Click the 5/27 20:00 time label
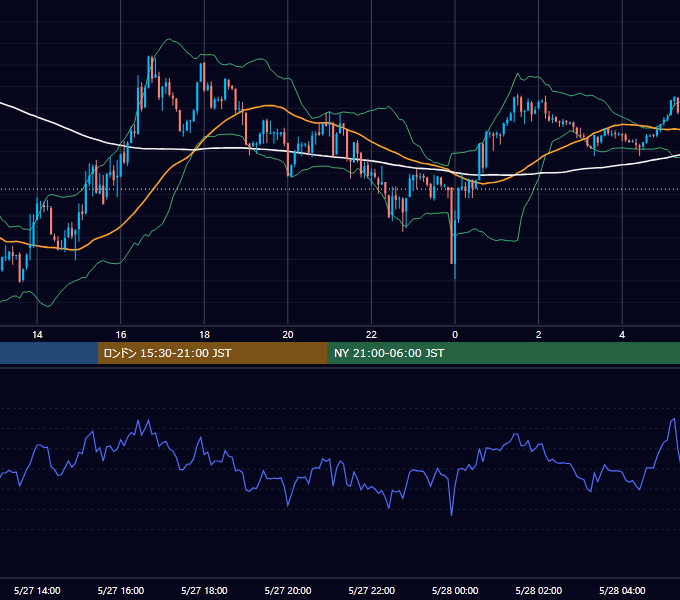 (288, 590)
